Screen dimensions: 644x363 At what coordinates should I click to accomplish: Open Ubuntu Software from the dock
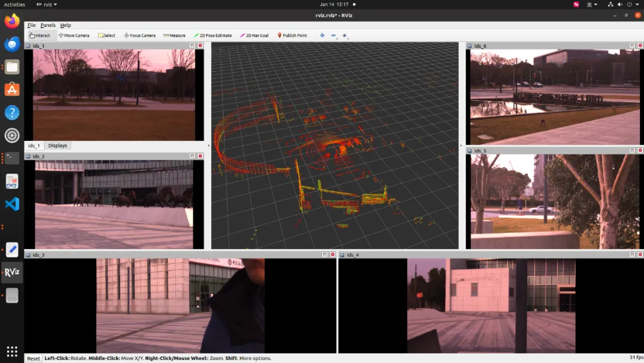tap(12, 90)
